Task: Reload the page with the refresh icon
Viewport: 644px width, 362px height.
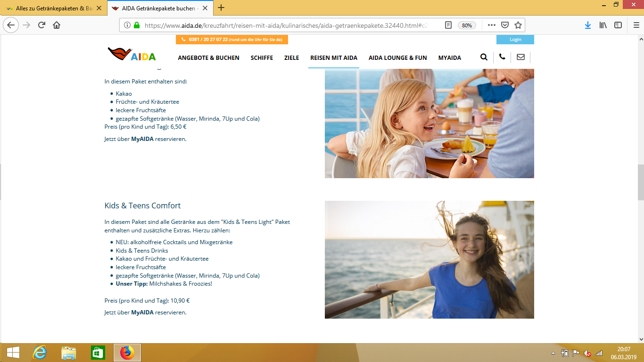Action: click(41, 25)
